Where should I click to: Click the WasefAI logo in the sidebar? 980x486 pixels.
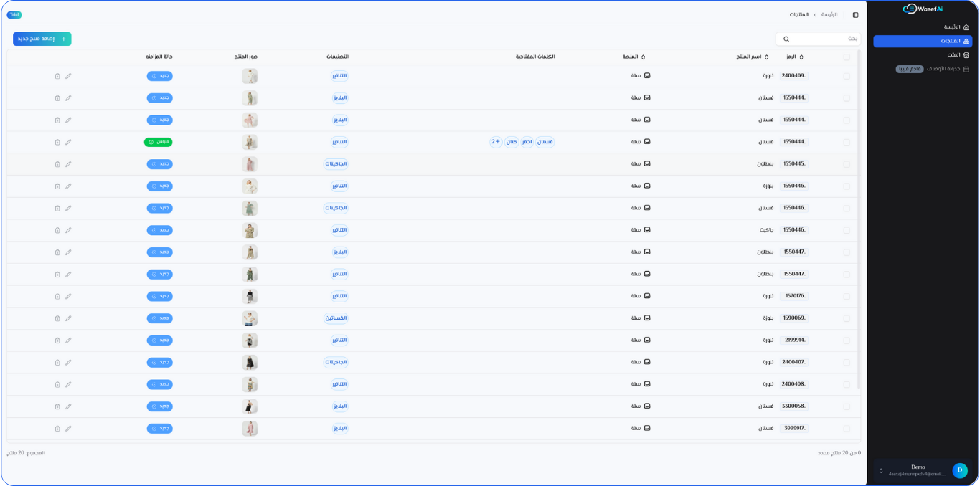923,9
